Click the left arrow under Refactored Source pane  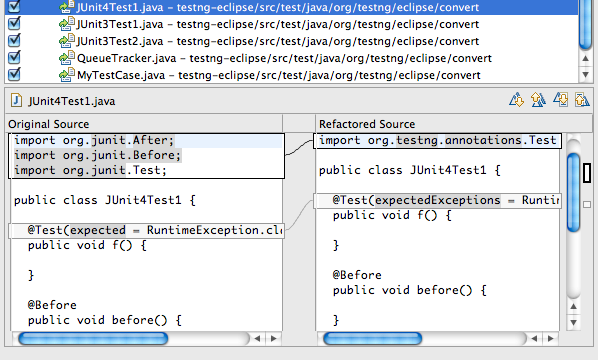(534, 338)
